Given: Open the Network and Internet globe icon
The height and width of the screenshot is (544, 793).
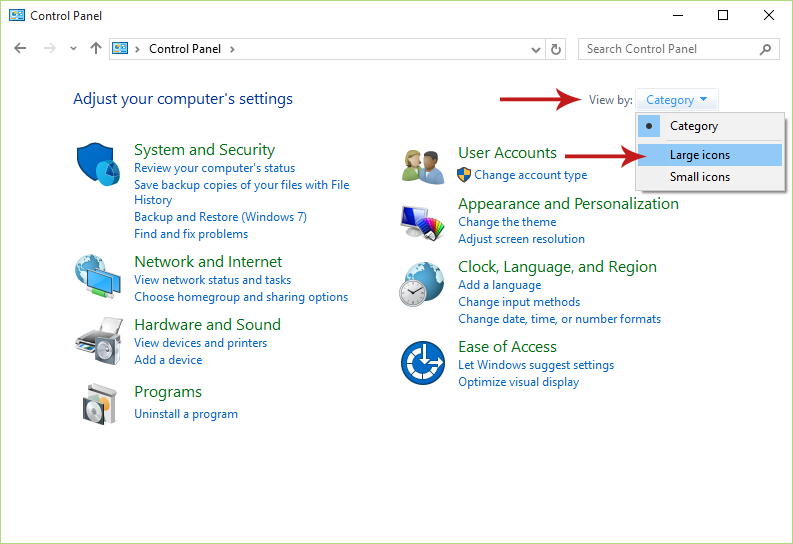Looking at the screenshot, I should (98, 277).
